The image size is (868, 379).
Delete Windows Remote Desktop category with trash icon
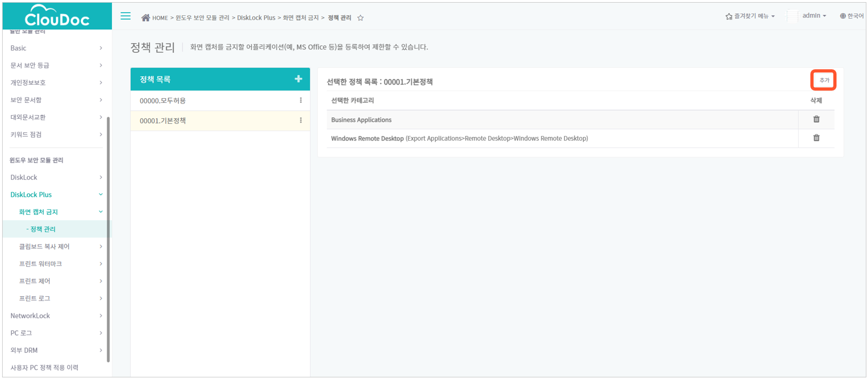click(816, 138)
